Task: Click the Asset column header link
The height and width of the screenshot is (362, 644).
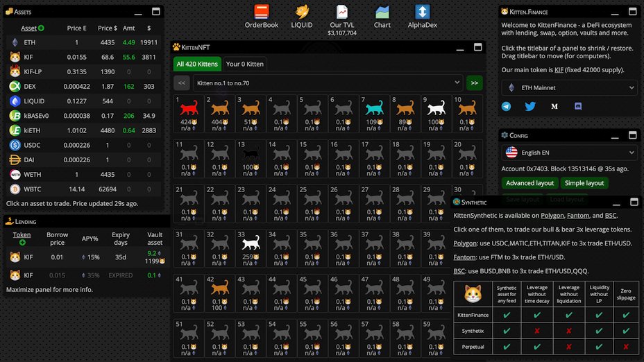Action: (28, 28)
